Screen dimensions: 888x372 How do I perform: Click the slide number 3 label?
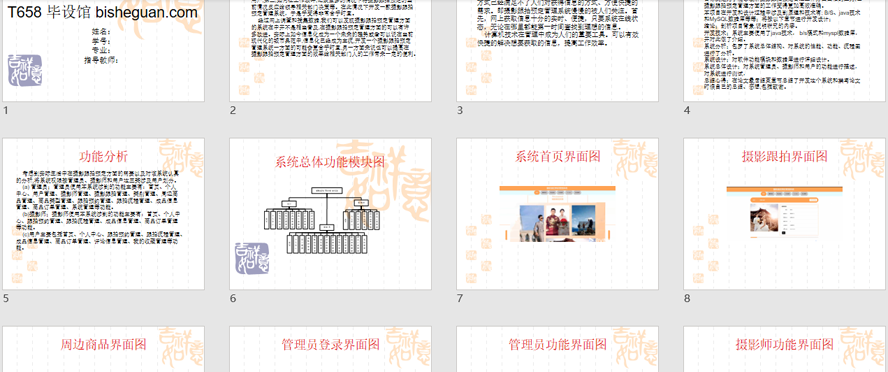pyautogui.click(x=460, y=110)
